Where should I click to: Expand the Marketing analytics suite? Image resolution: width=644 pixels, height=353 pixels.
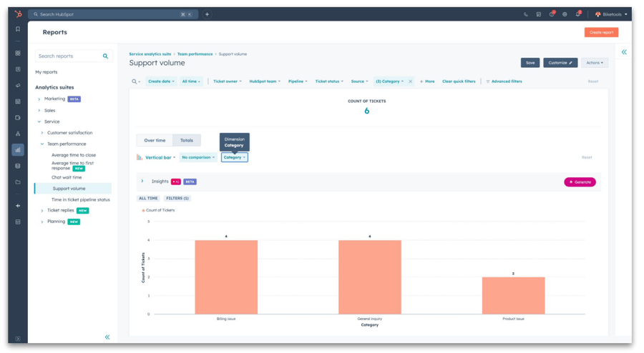[x=39, y=99]
